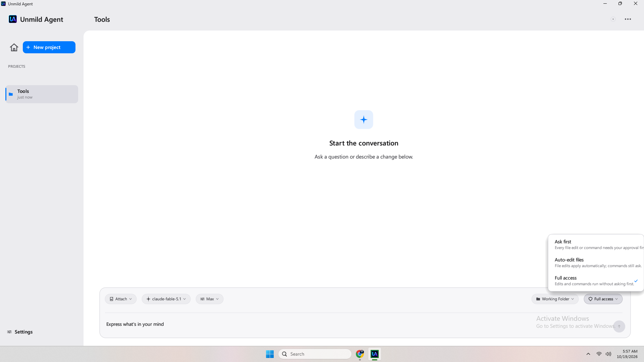Click the Unmild Agent taskbar icon
644x362 pixels.
(x=375, y=354)
